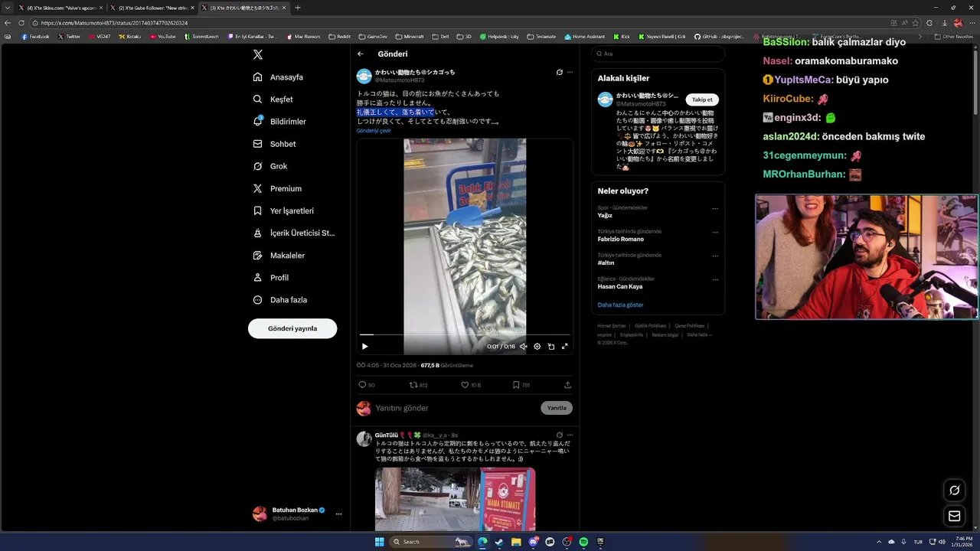Open Batuhan Bozkan account menu
The height and width of the screenshot is (551, 980).
pyautogui.click(x=298, y=514)
